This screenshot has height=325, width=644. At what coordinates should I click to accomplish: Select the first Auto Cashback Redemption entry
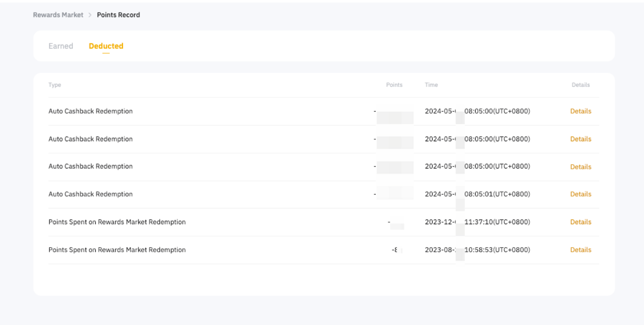91,111
